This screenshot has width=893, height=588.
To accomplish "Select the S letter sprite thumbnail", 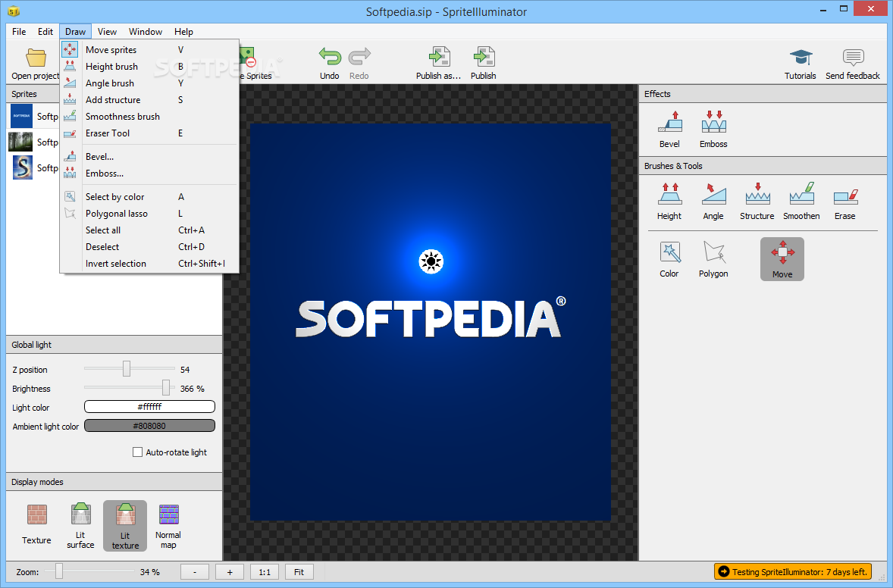I will (22, 167).
